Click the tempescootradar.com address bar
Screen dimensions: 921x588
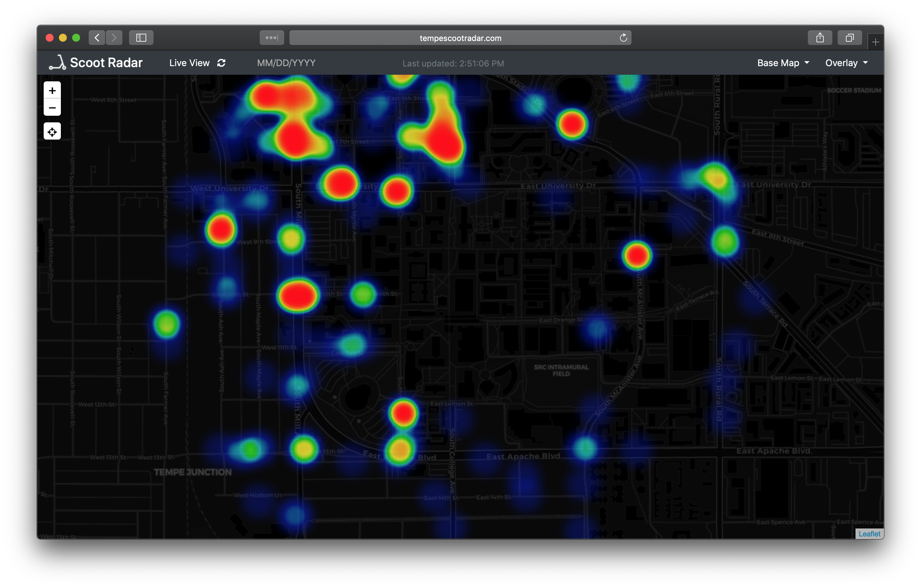tap(460, 38)
